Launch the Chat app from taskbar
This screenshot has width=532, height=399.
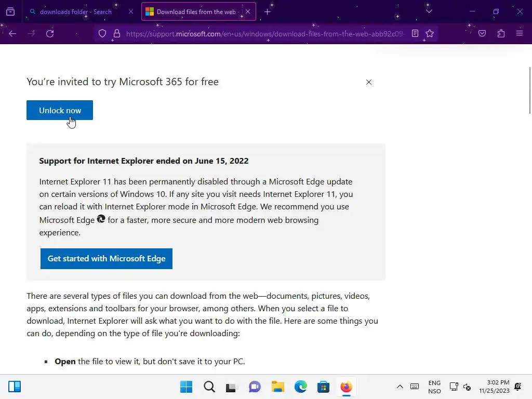pos(255,387)
